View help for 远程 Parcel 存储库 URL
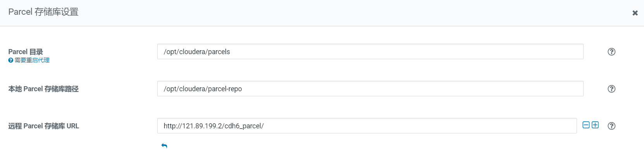This screenshot has height=155, width=644. coord(611,126)
